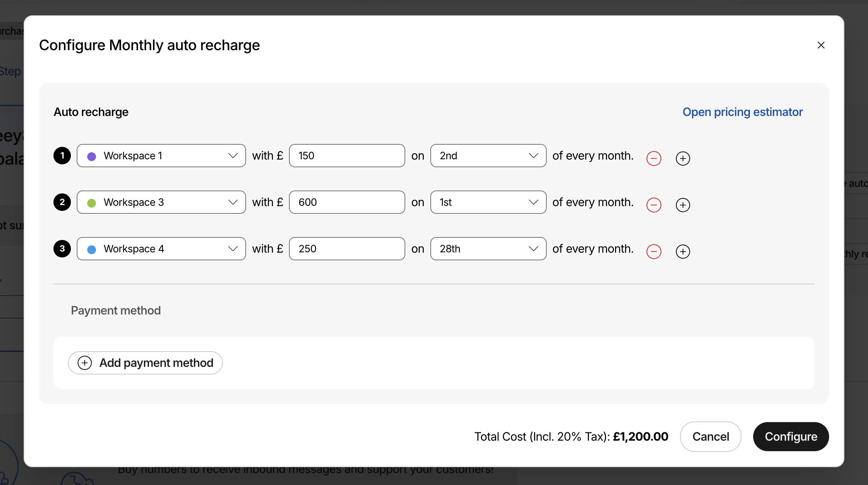Open the Workspace 1 dropdown
This screenshot has width=868, height=485.
(161, 156)
